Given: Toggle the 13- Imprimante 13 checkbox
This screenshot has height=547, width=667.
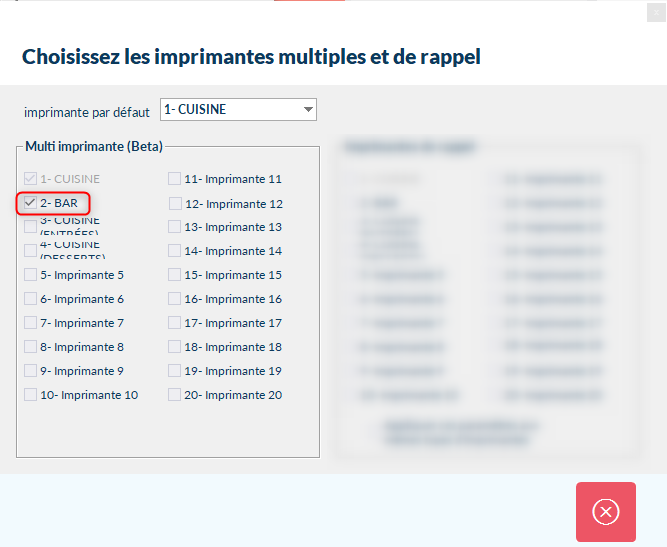Looking at the screenshot, I should 174,227.
